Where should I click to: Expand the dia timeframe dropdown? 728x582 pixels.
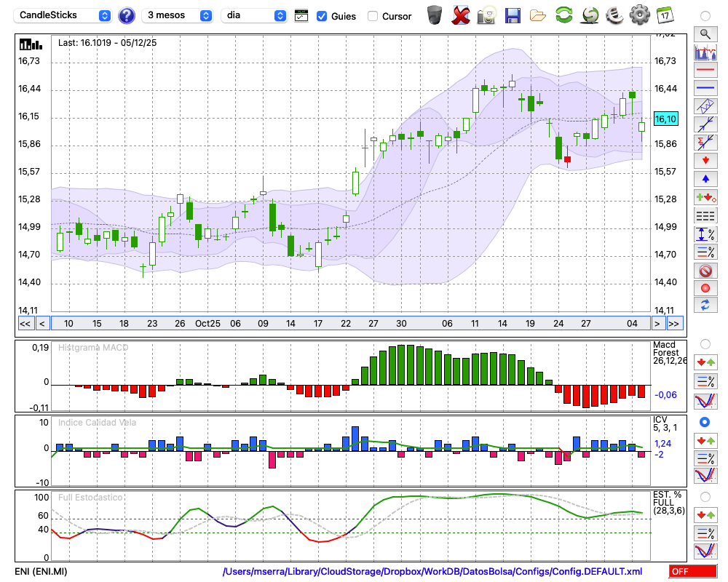[255, 15]
